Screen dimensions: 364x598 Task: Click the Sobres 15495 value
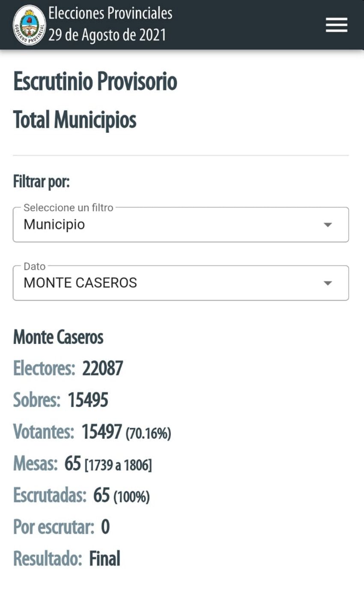pos(88,400)
